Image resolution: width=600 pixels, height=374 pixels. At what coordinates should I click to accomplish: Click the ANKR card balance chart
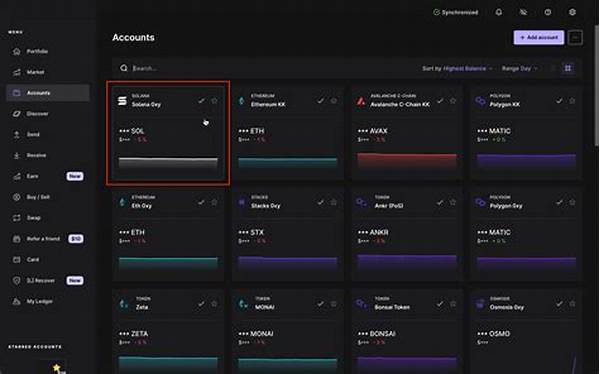click(x=406, y=263)
